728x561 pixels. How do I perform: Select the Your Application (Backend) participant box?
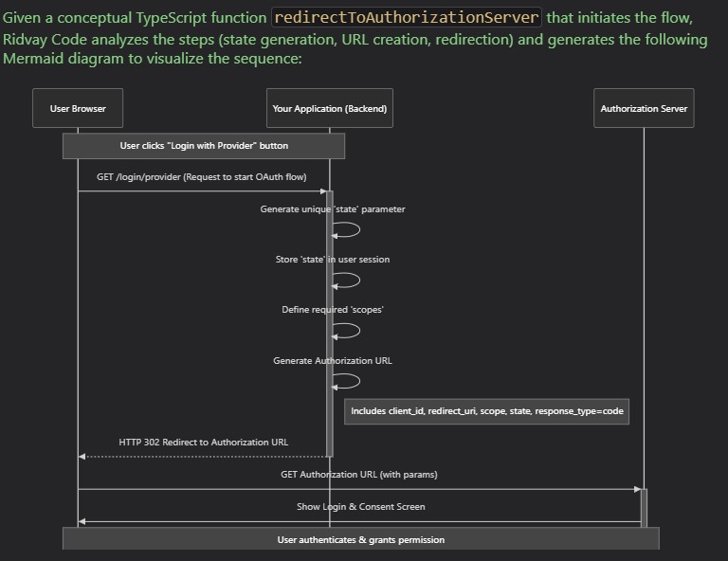330,108
